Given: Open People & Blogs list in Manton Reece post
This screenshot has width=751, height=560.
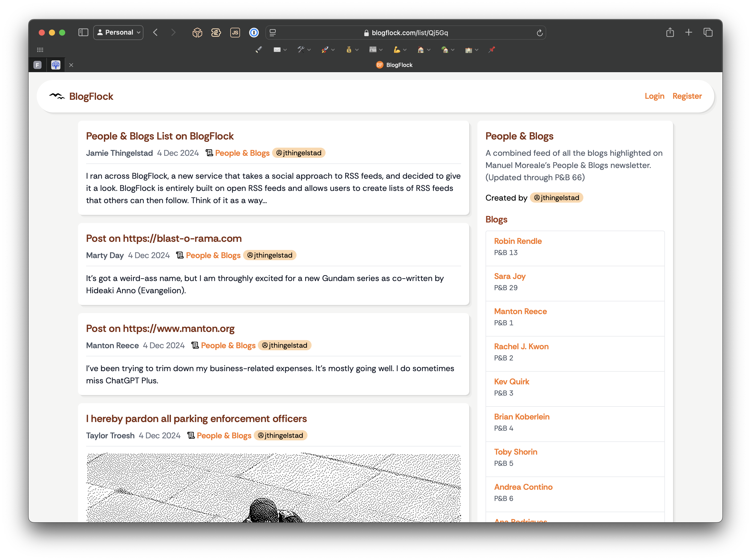Looking at the screenshot, I should pos(228,345).
